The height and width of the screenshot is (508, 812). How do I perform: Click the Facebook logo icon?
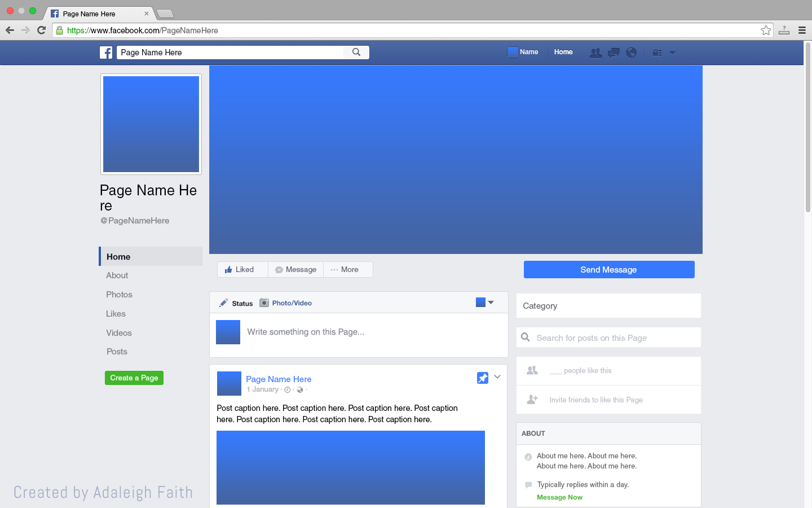pos(106,52)
